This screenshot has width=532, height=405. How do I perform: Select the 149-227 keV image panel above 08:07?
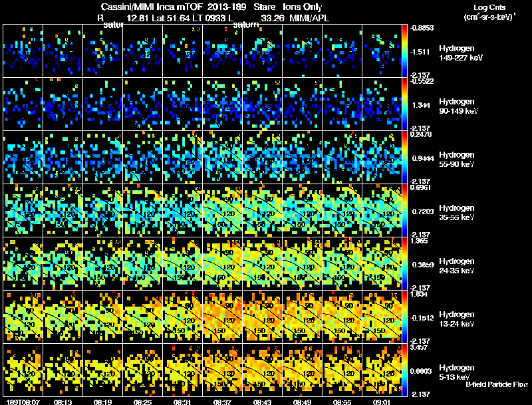(23, 51)
